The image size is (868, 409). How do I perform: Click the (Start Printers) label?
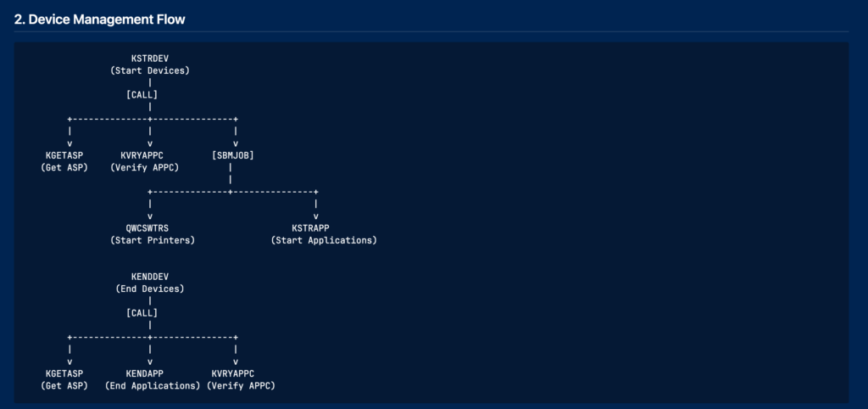coord(153,240)
